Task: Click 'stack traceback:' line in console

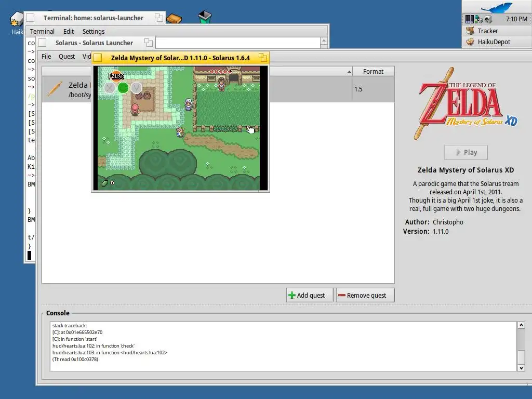Action: tap(70, 326)
